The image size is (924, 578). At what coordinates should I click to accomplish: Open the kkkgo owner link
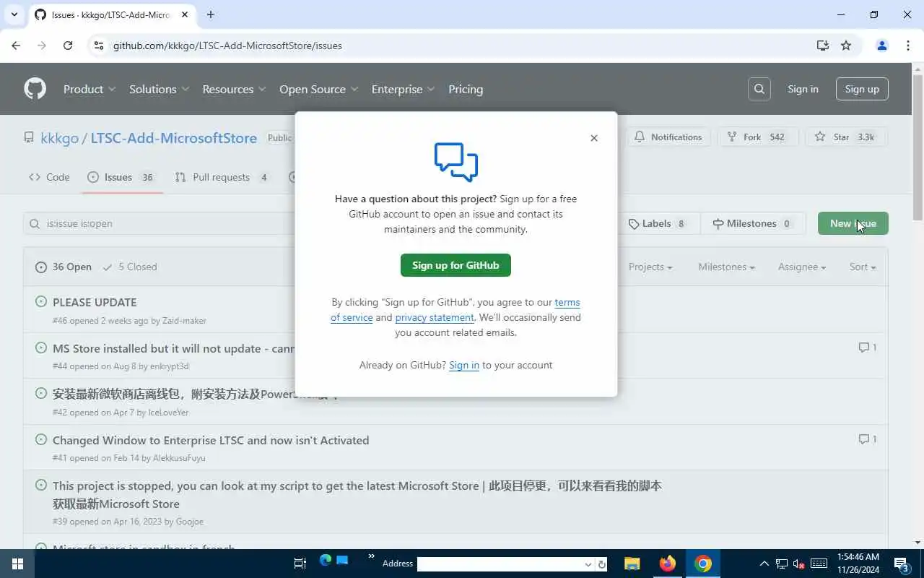pos(59,137)
